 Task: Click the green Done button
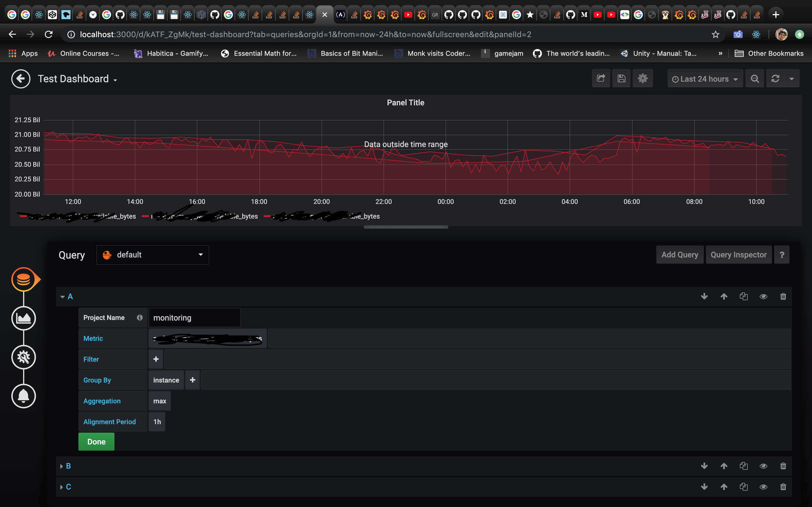[x=96, y=442]
